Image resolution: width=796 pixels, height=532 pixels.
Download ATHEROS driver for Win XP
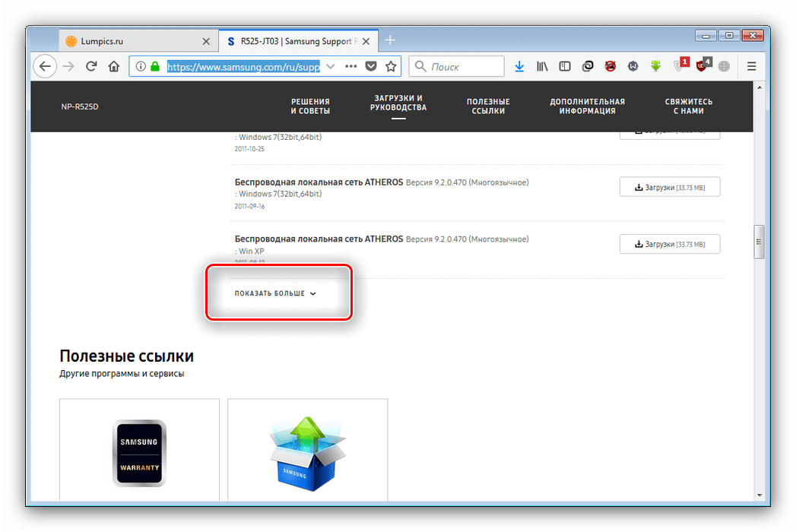tap(669, 244)
